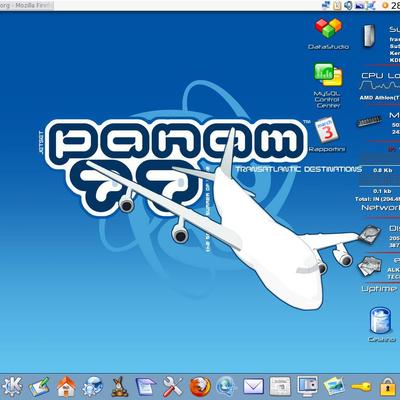This screenshot has width=400, height=400.
Task: Click the yellow key icon in dock
Action: 361,387
